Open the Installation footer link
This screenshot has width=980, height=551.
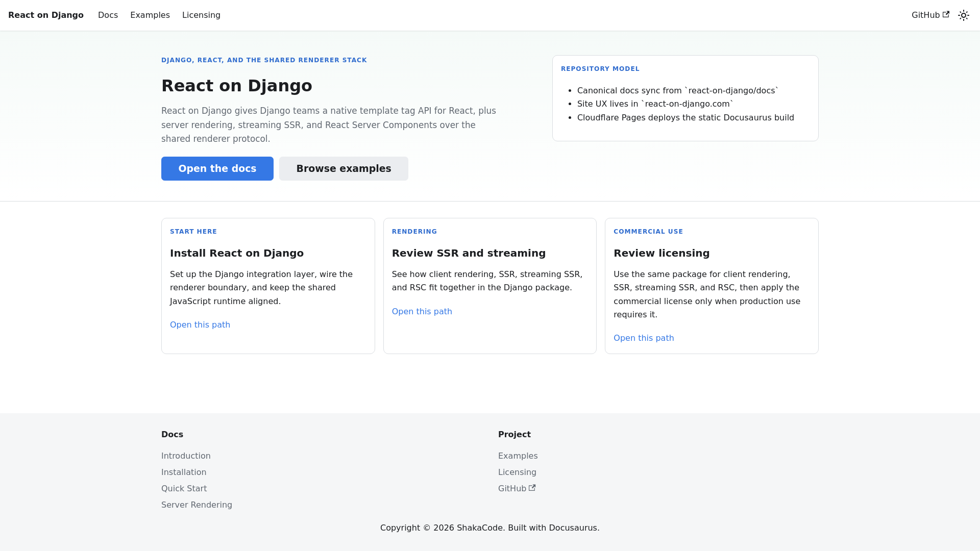184,472
